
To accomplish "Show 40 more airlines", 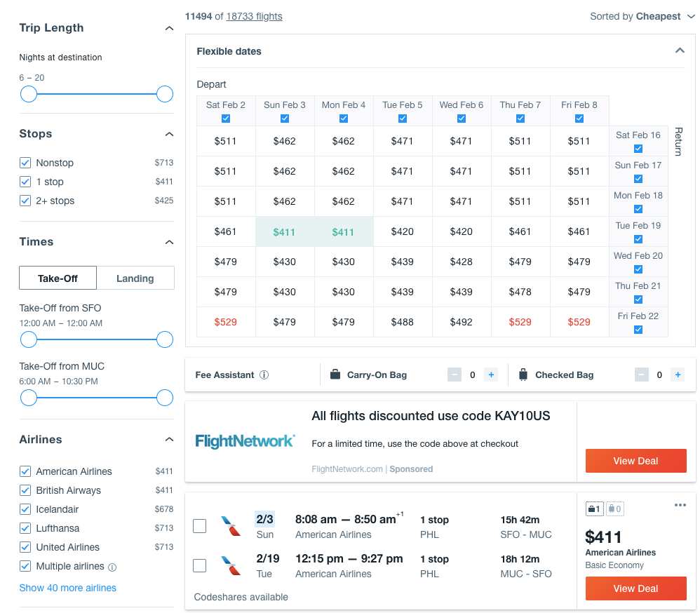I will pyautogui.click(x=67, y=588).
